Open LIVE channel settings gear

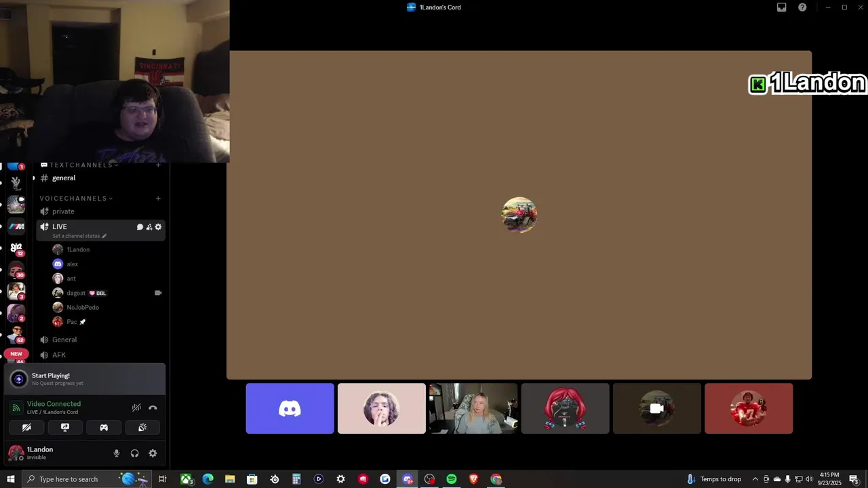(x=158, y=227)
